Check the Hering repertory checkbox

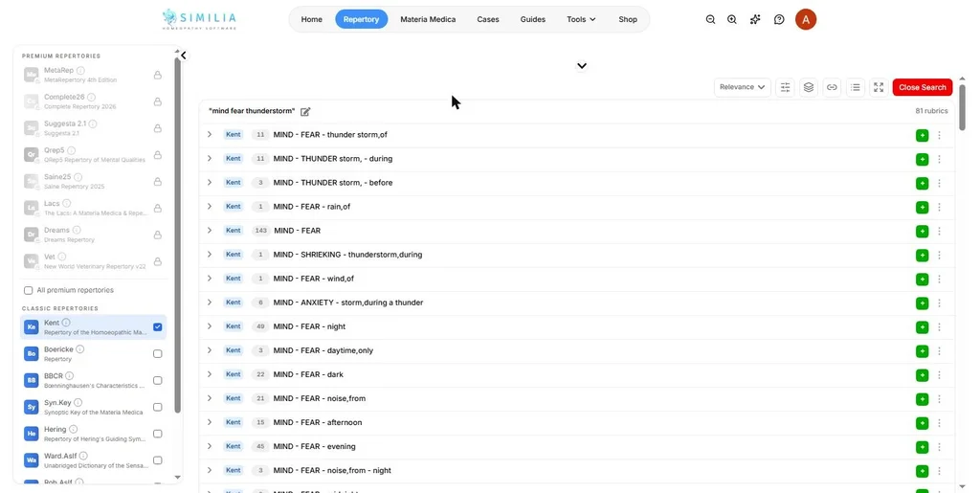point(158,434)
